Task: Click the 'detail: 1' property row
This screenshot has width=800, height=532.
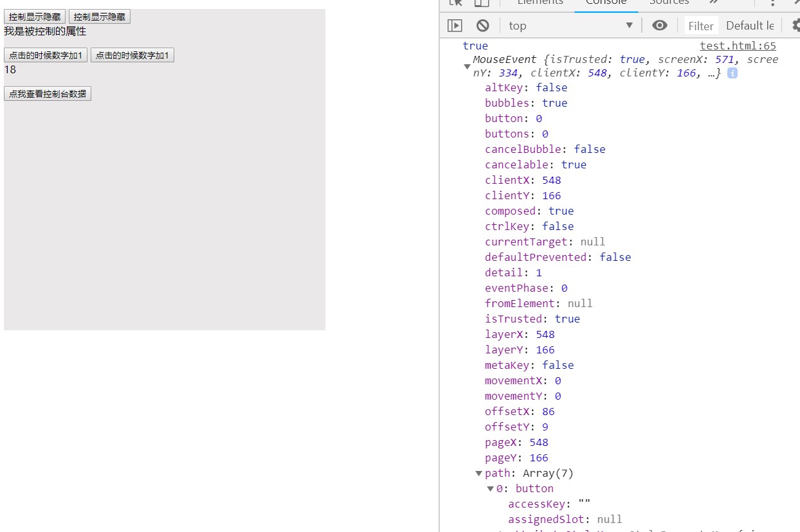Action: [x=513, y=272]
